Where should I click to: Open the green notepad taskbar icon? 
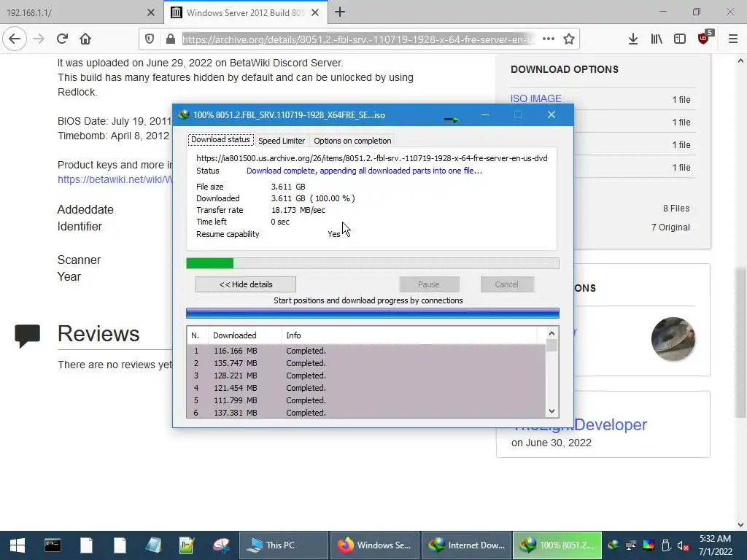186,545
